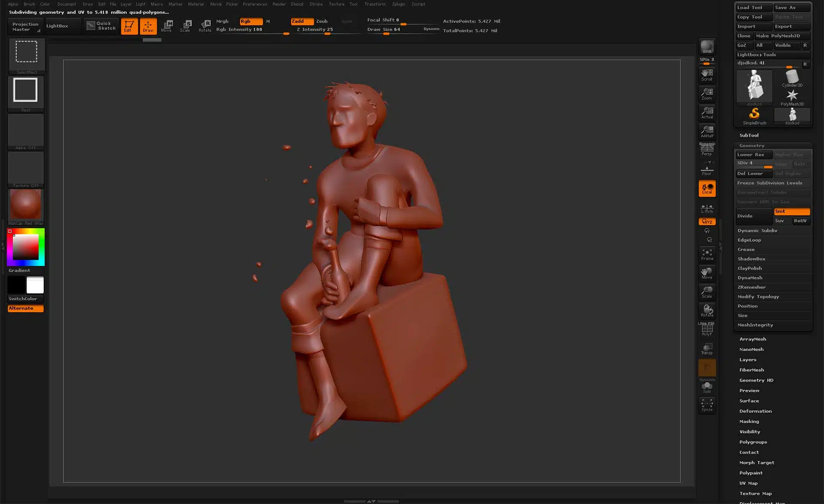Viewport: 824px width, 504px height.
Task: Select the Rotate tool in top toolbar
Action: 205,26
